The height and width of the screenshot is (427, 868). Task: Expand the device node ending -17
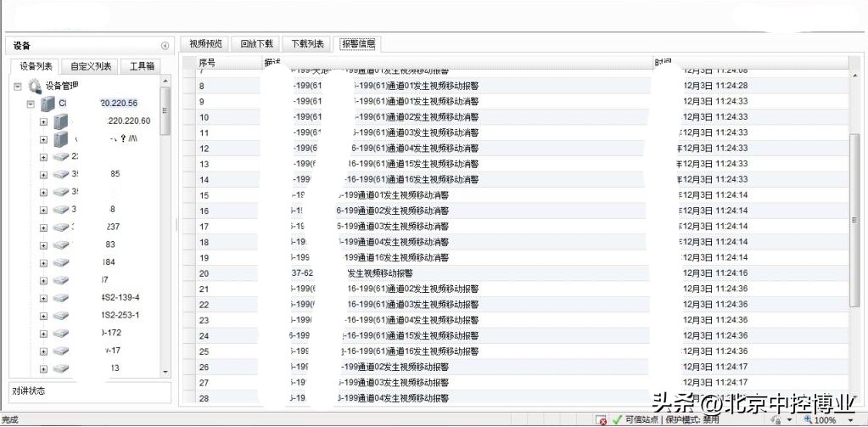[44, 351]
